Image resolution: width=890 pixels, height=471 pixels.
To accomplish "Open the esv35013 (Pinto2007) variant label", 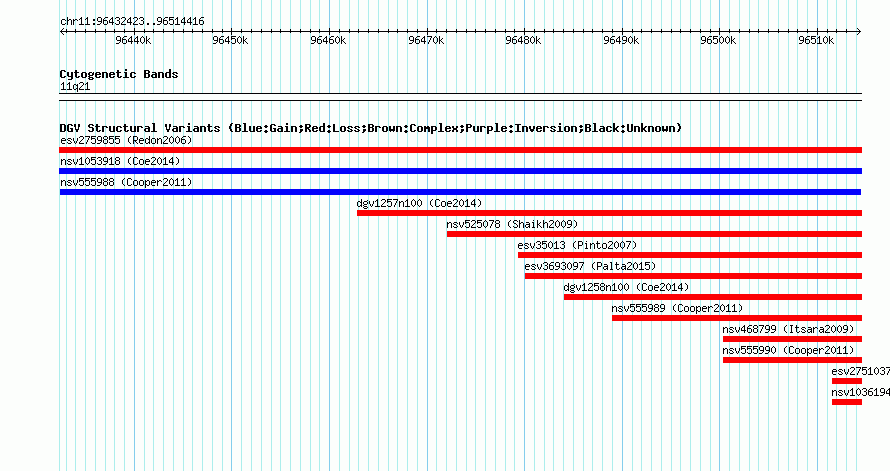I will point(577,245).
